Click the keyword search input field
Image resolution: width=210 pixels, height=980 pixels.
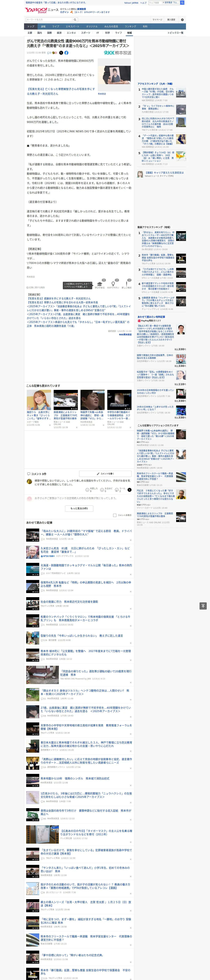(x=49, y=20)
